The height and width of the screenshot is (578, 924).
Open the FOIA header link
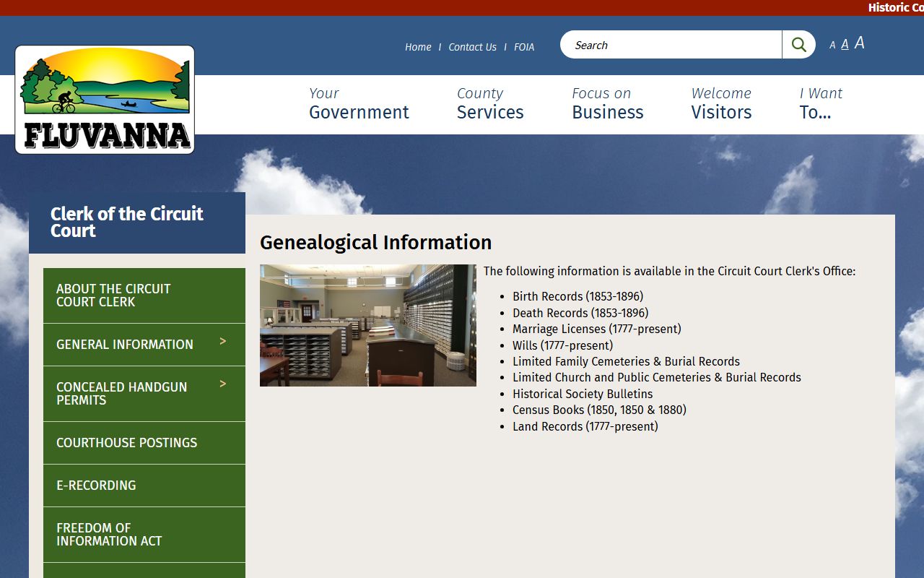click(524, 47)
